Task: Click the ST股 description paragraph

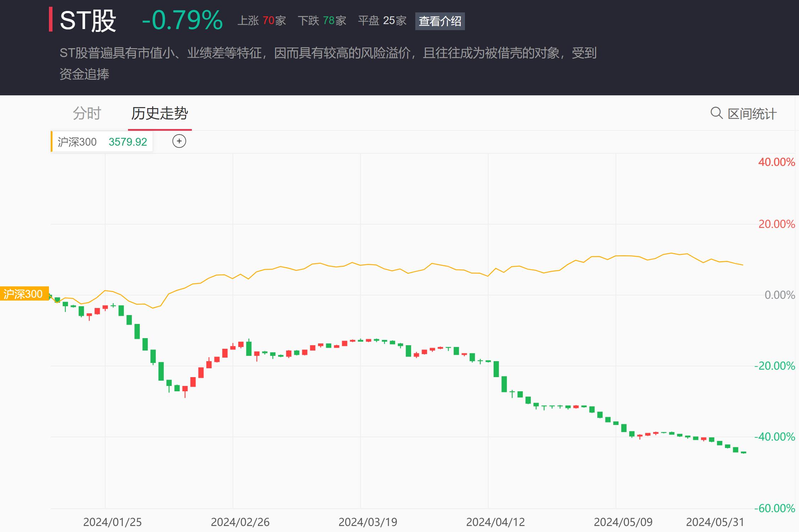Action: 328,63
